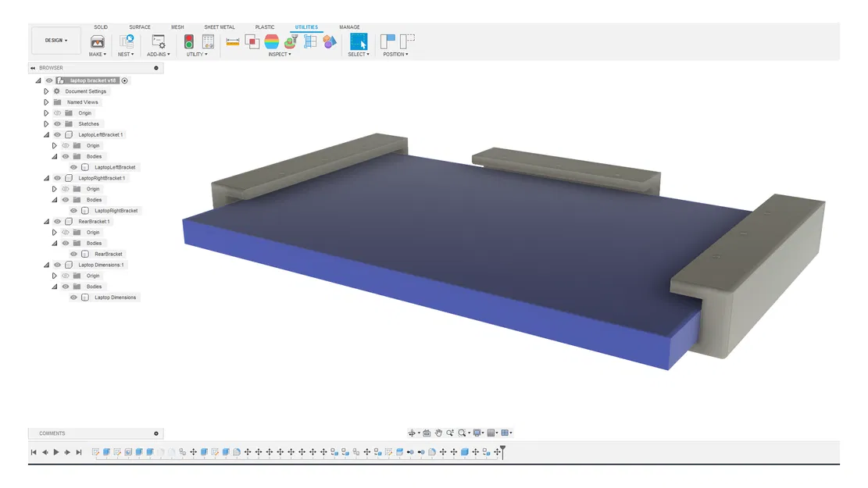Activate the Select tool icon
Viewport: 868px width, 488px height.
[359, 41]
